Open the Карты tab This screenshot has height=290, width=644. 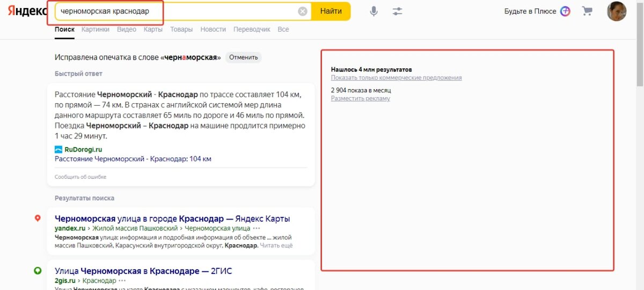pos(153,30)
